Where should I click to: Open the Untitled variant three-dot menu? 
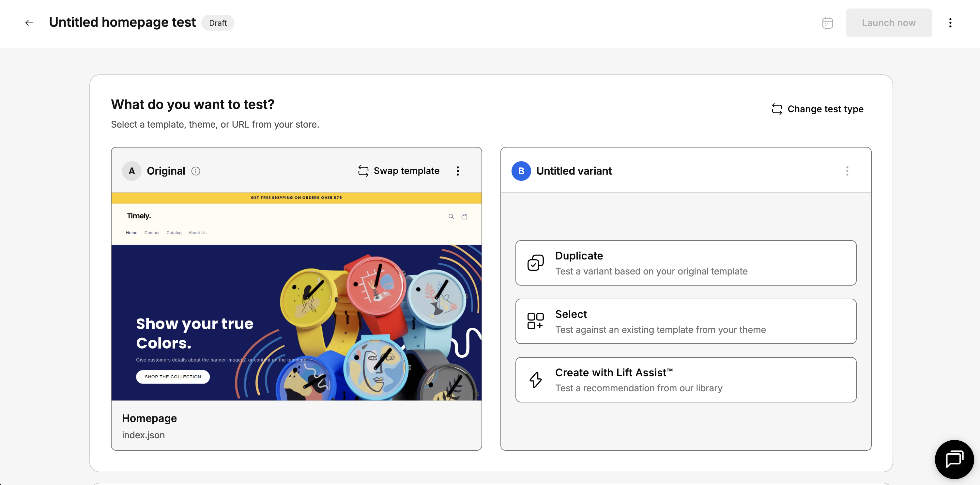tap(847, 171)
